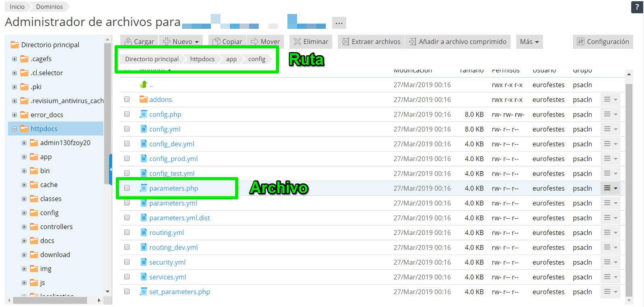Click the Eliminar toolbar button
Viewport: 644px width, 307px height.
pyautogui.click(x=311, y=41)
